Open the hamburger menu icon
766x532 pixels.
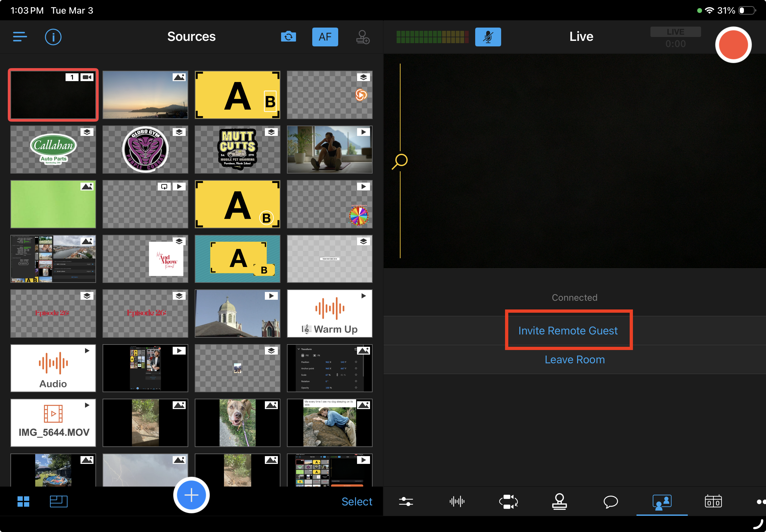coord(20,37)
